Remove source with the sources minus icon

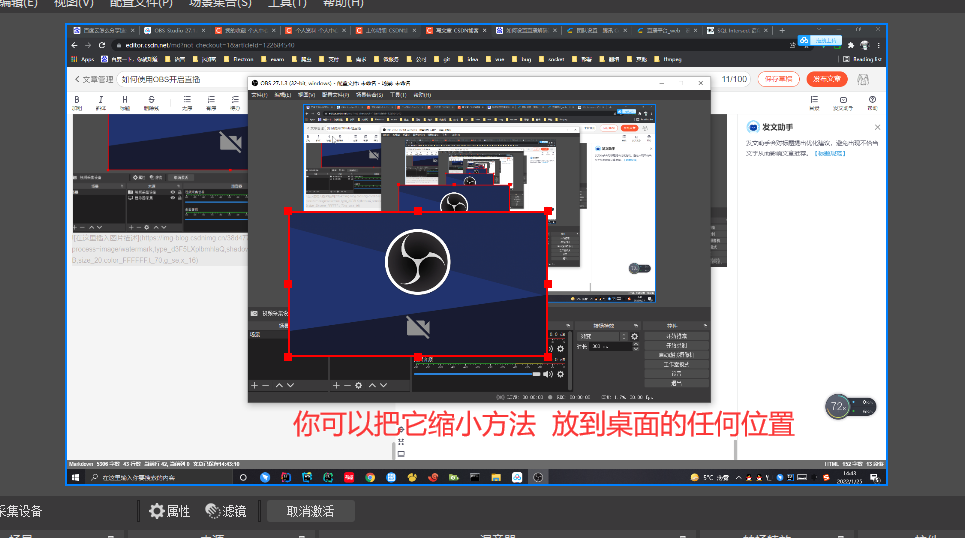pos(347,385)
